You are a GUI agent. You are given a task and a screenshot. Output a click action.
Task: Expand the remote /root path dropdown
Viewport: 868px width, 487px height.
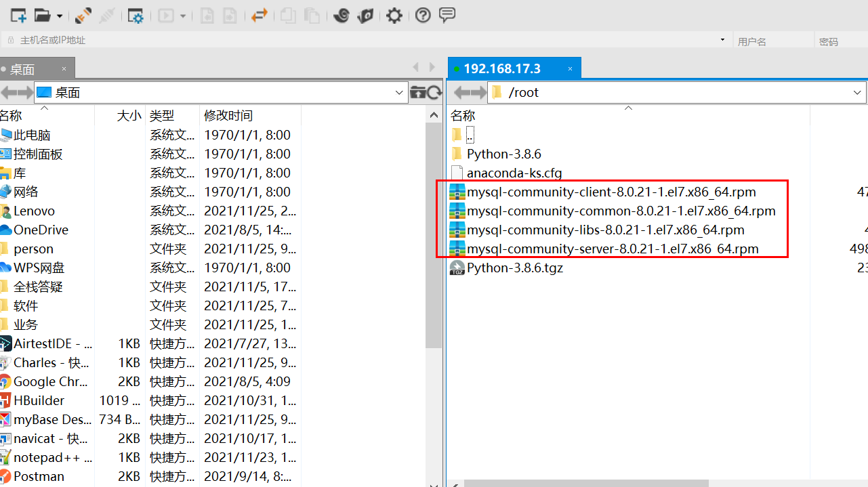(x=858, y=92)
